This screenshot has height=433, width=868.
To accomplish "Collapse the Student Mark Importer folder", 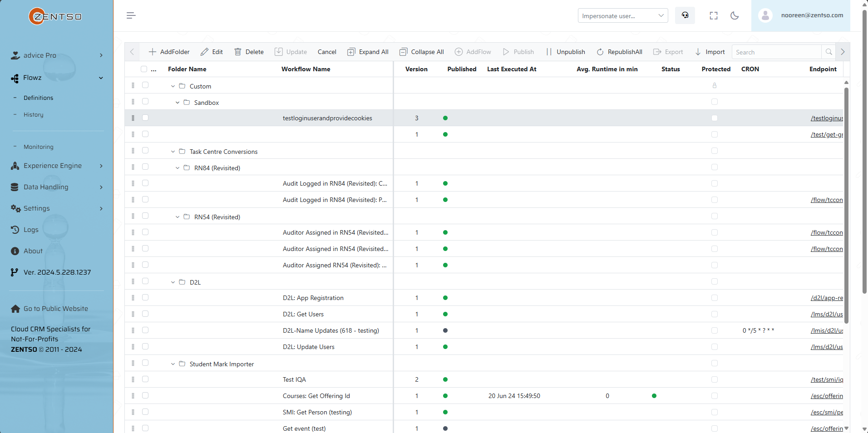I will (x=173, y=364).
